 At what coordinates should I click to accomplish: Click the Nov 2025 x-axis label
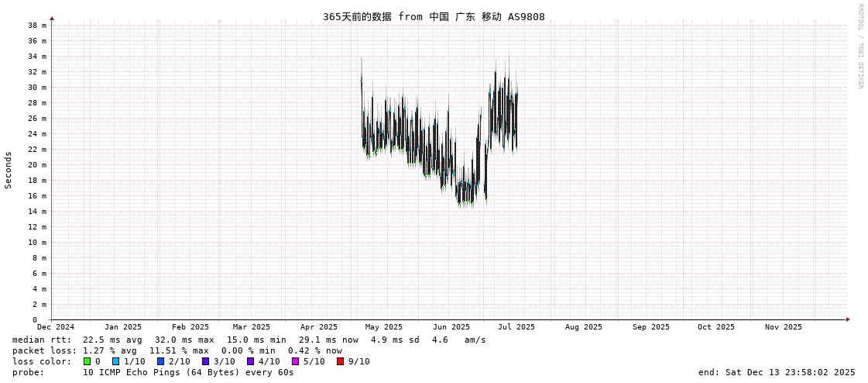click(x=784, y=327)
